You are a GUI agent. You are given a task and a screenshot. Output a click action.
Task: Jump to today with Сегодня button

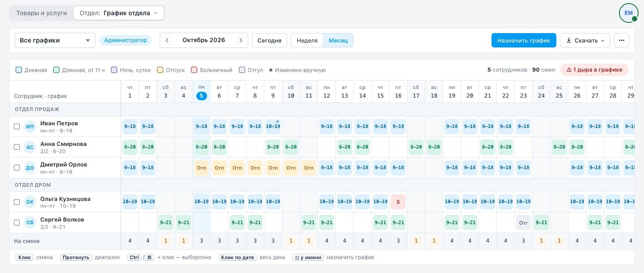tap(270, 40)
